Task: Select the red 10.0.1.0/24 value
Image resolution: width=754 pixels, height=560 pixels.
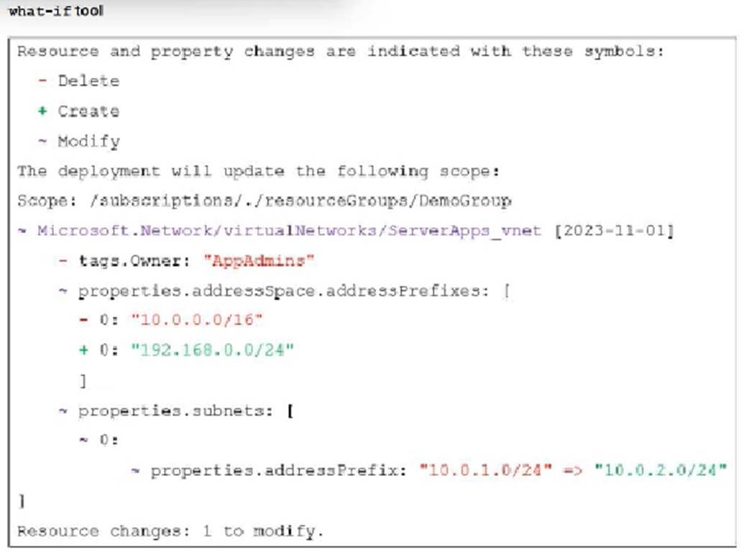Action: [x=482, y=470]
